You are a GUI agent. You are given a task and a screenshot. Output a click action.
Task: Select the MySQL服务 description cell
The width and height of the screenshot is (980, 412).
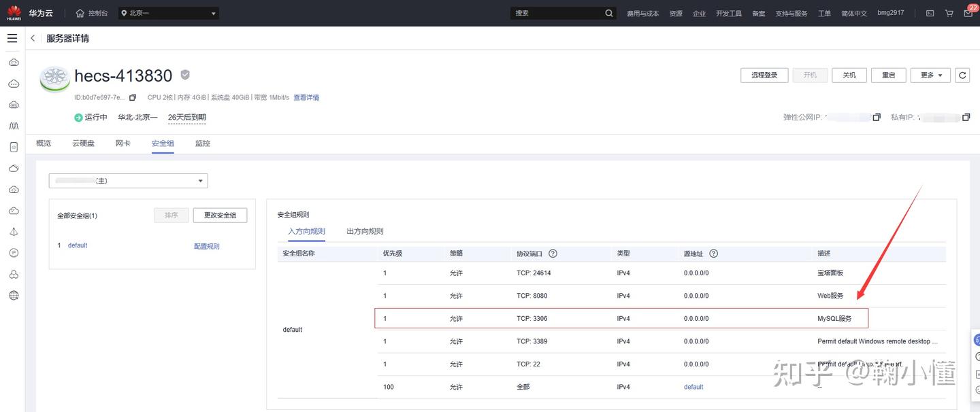pos(834,319)
